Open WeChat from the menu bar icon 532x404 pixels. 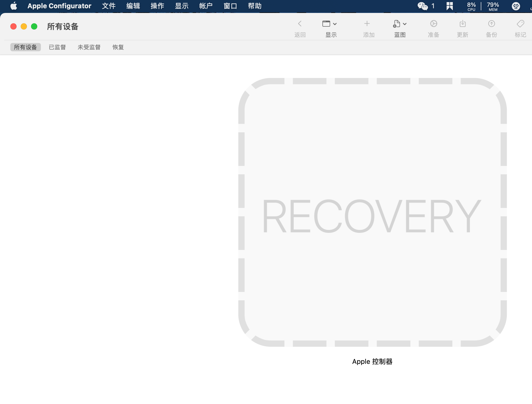coord(423,6)
